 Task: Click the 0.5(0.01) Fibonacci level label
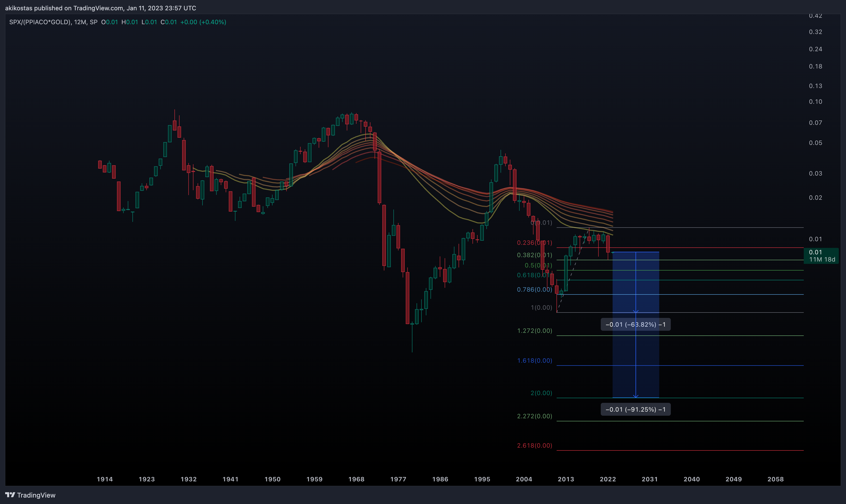point(538,265)
